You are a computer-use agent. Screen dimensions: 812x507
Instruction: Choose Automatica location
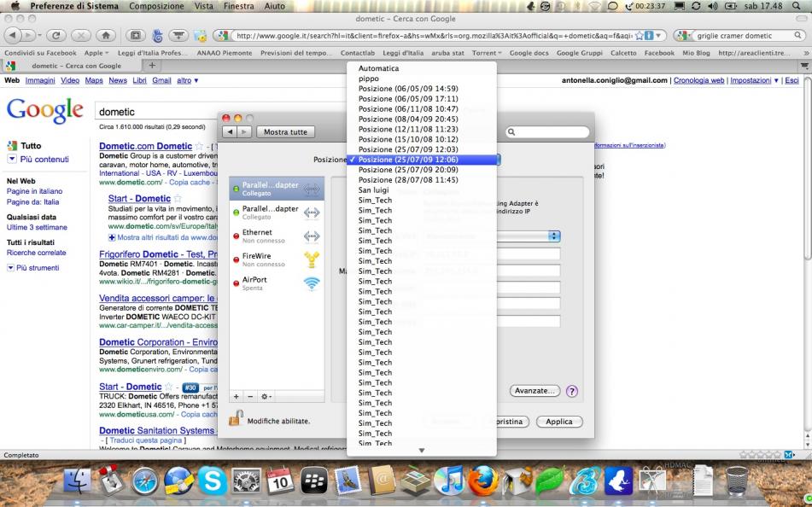click(422, 68)
